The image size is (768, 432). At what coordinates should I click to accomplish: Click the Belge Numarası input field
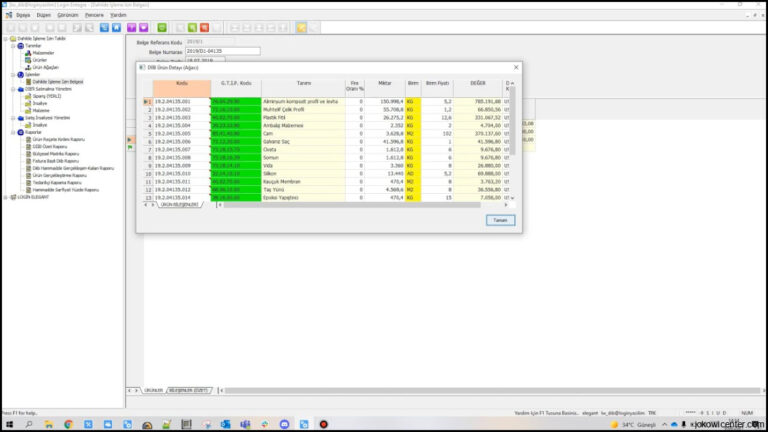point(222,50)
